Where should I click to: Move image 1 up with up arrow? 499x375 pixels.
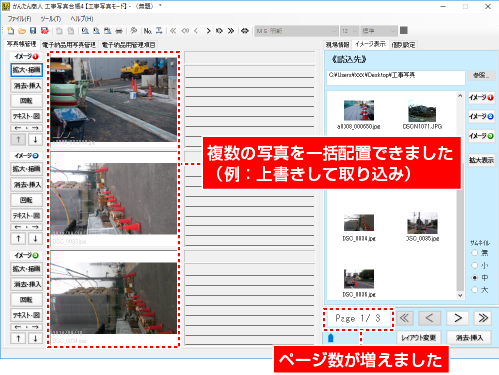[x=18, y=140]
